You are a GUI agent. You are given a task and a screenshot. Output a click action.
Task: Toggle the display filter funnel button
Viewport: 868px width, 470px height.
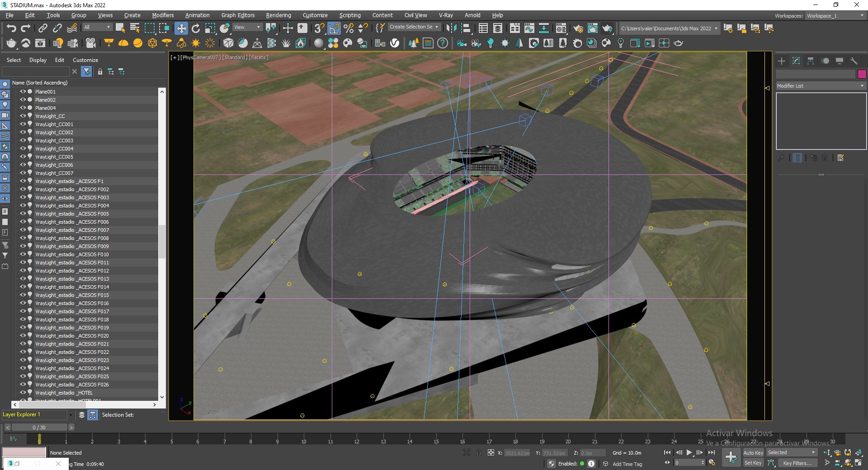point(86,71)
